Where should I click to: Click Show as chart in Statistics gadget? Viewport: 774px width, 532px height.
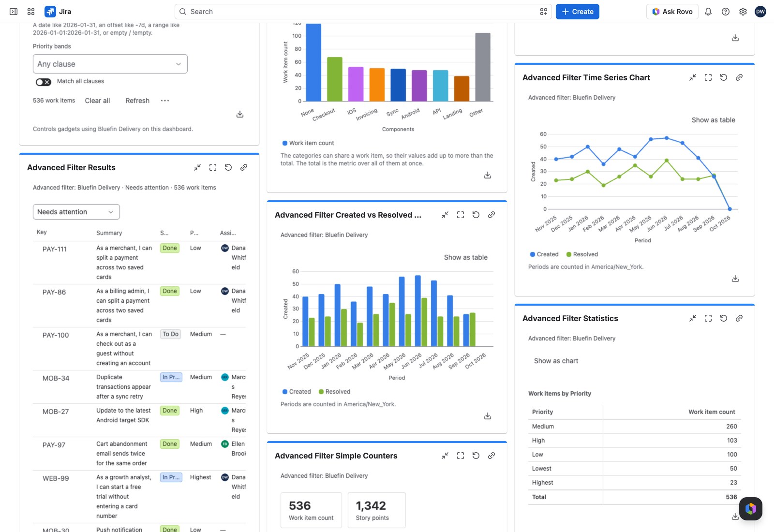tap(556, 361)
